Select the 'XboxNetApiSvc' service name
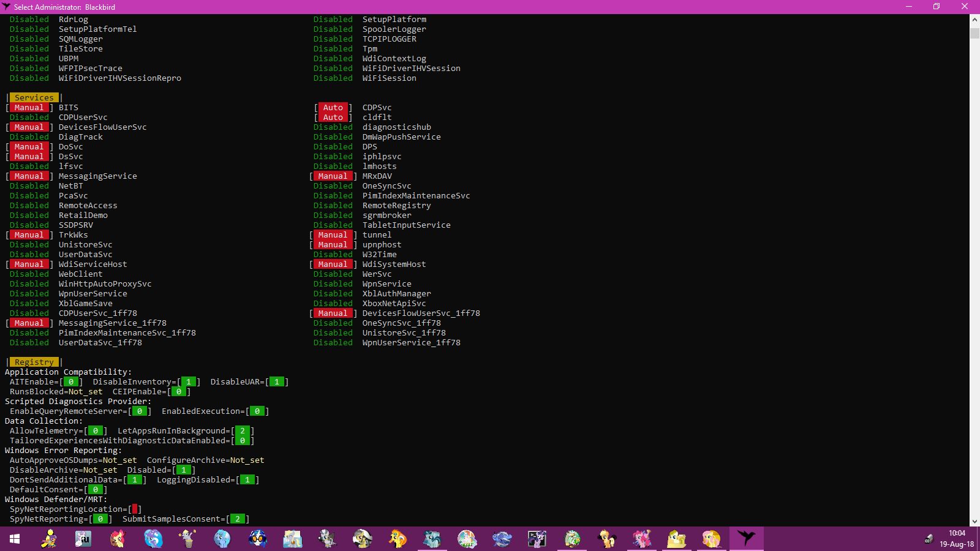Viewport: 980px width, 551px height. click(394, 303)
